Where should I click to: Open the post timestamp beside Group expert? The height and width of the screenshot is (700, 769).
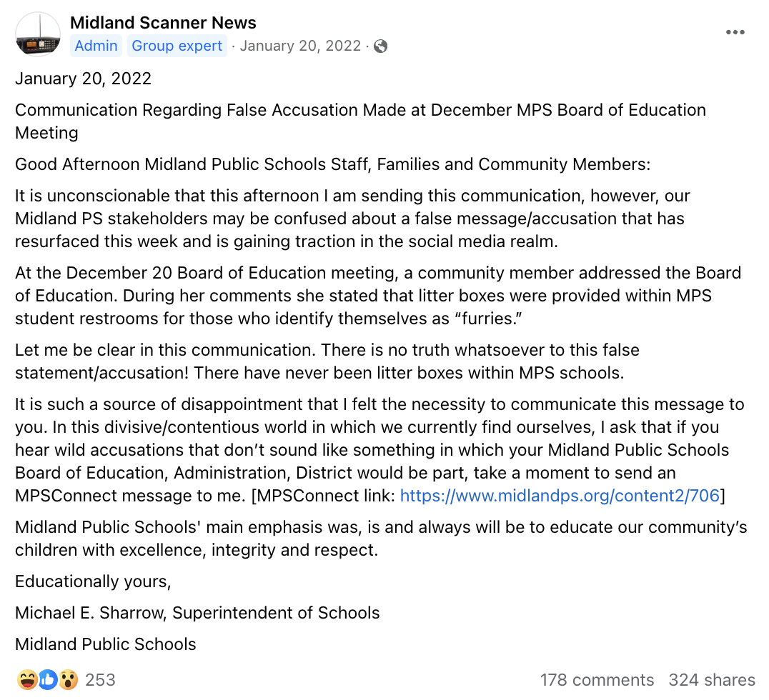300,46
